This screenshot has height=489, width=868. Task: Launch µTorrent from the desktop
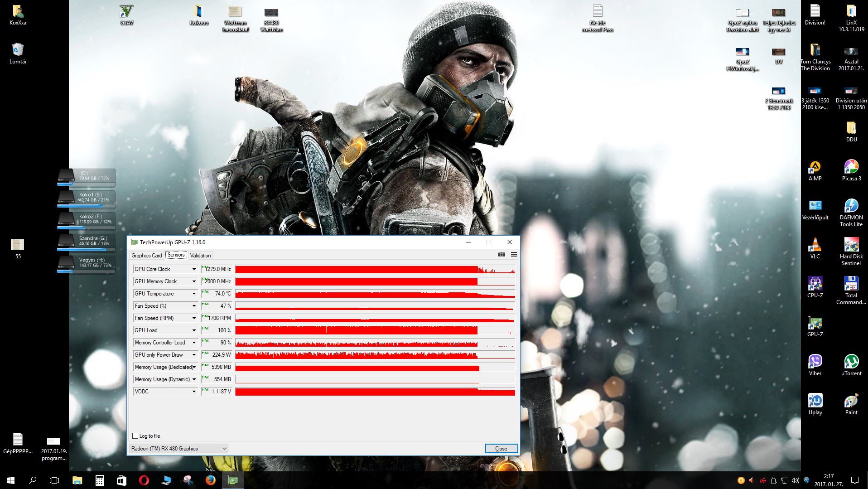[851, 366]
